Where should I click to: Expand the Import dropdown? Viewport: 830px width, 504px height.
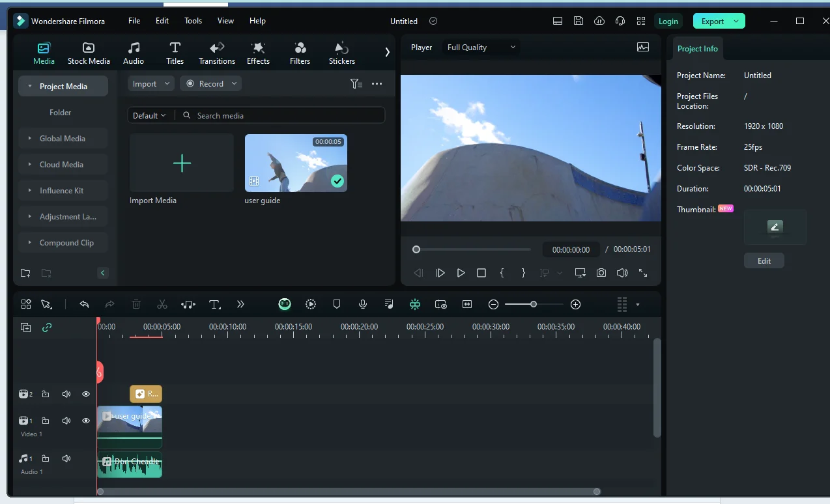150,84
